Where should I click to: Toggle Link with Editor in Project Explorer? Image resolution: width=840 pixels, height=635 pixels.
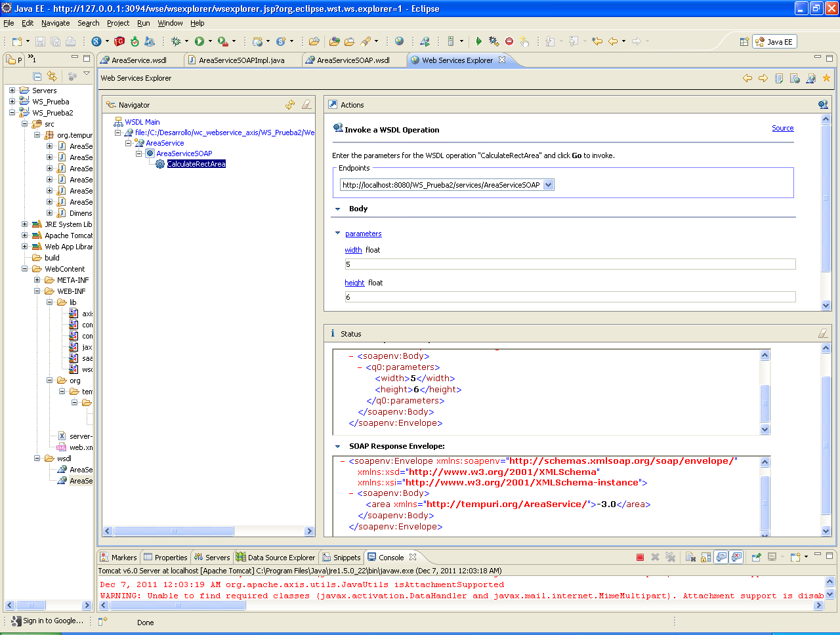(52, 76)
